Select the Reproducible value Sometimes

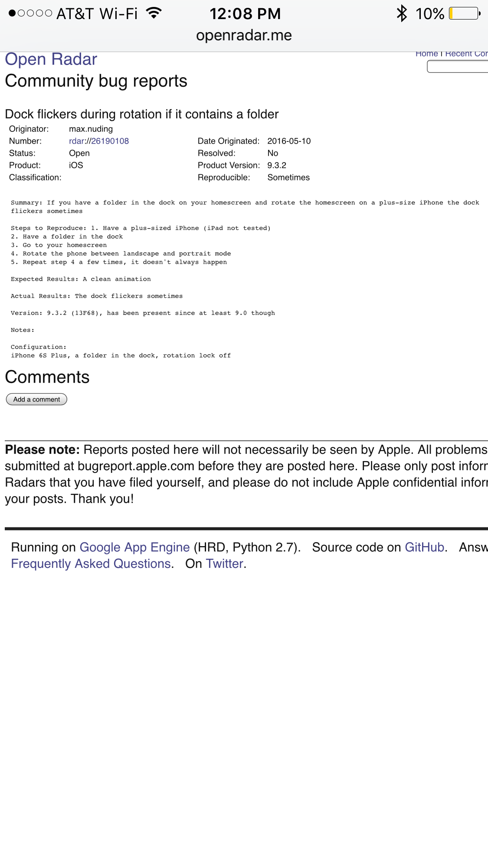(288, 177)
